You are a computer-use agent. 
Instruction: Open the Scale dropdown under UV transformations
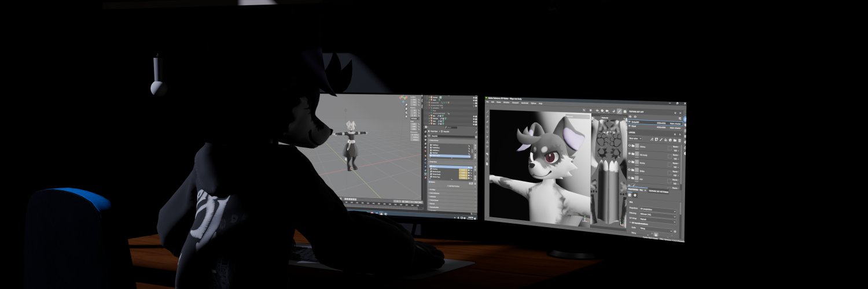[656, 228]
